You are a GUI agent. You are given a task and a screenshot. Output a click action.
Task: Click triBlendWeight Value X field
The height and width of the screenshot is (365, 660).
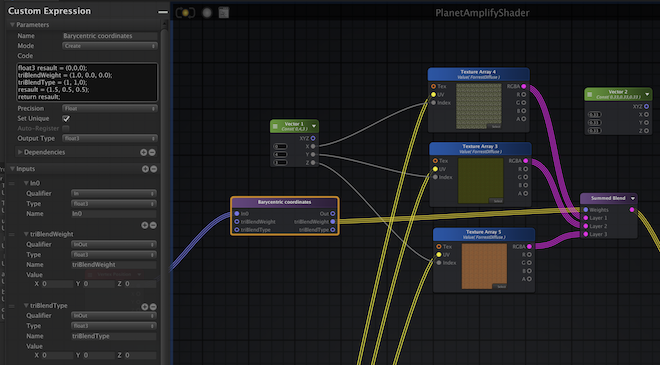(x=57, y=284)
